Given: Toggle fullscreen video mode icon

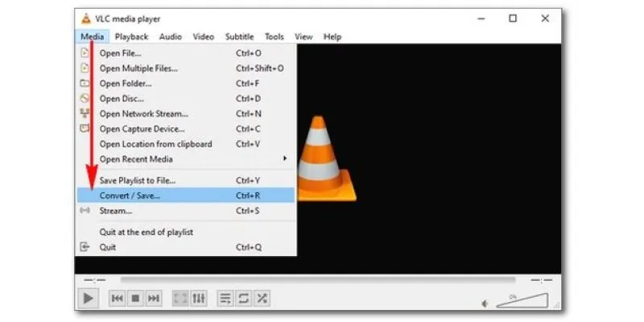Looking at the screenshot, I should click(x=180, y=299).
